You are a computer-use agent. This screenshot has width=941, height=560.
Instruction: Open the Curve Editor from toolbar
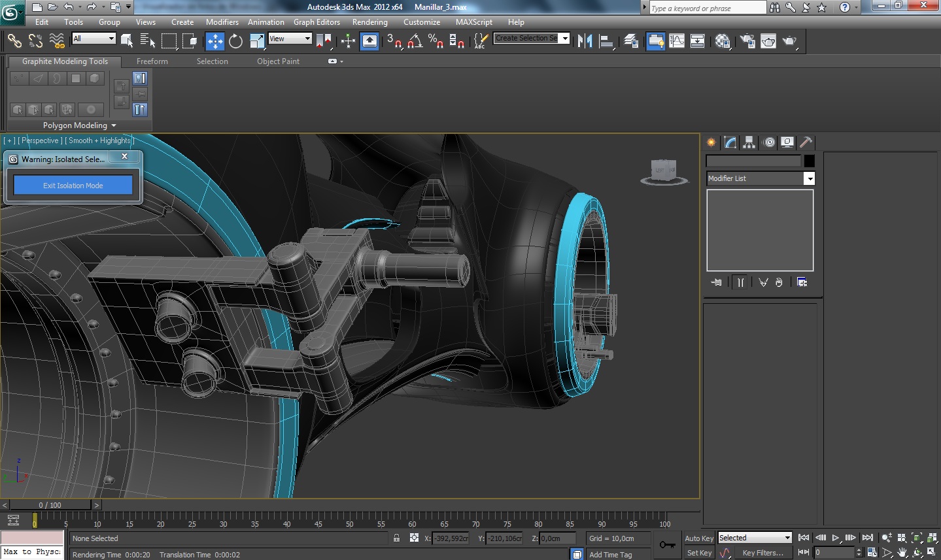coord(677,41)
